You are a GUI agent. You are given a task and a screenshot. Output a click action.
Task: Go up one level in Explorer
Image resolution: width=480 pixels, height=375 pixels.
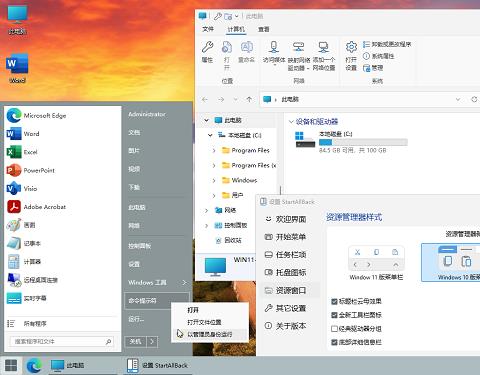click(x=249, y=99)
